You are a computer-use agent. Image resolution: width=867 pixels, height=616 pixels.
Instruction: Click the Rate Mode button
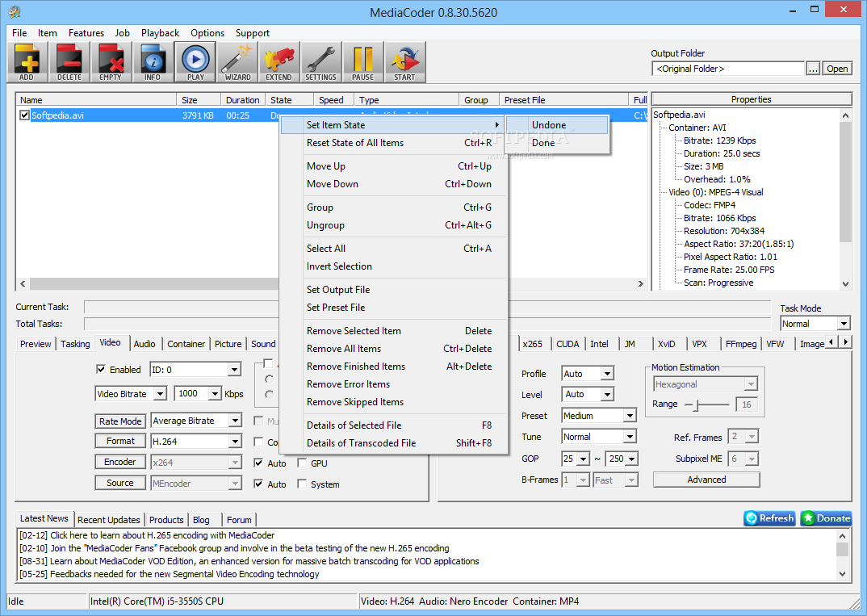120,421
